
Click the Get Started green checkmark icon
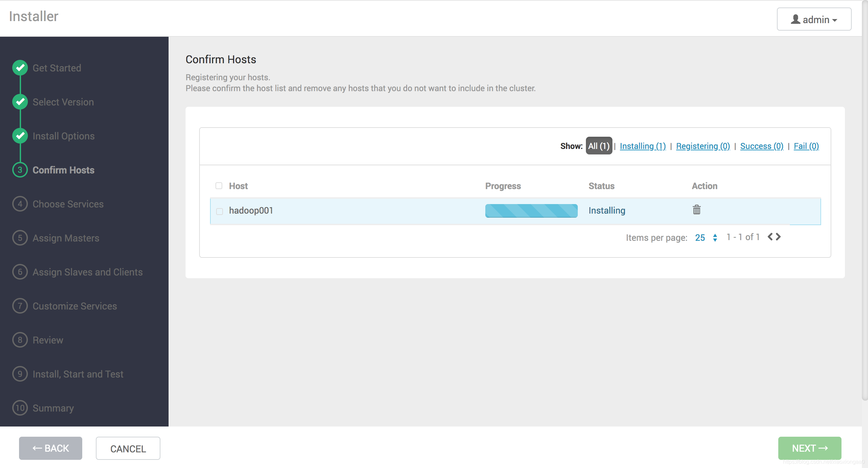[x=20, y=68]
